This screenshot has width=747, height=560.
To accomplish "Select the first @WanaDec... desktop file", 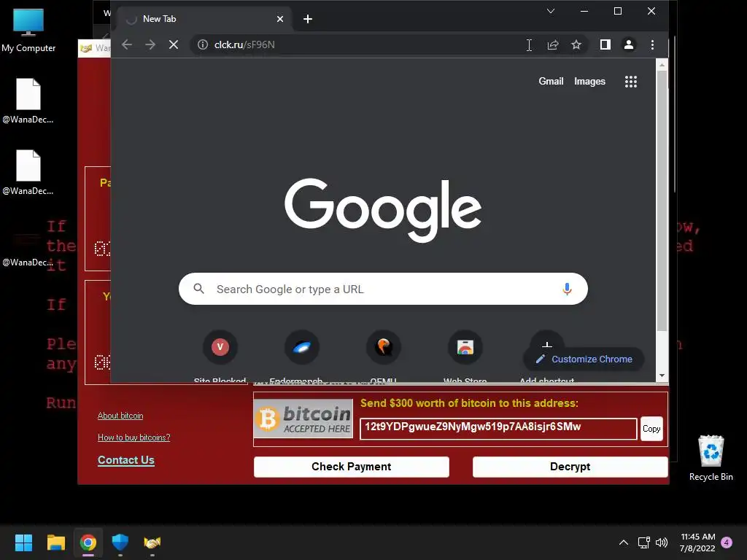I will (28, 101).
